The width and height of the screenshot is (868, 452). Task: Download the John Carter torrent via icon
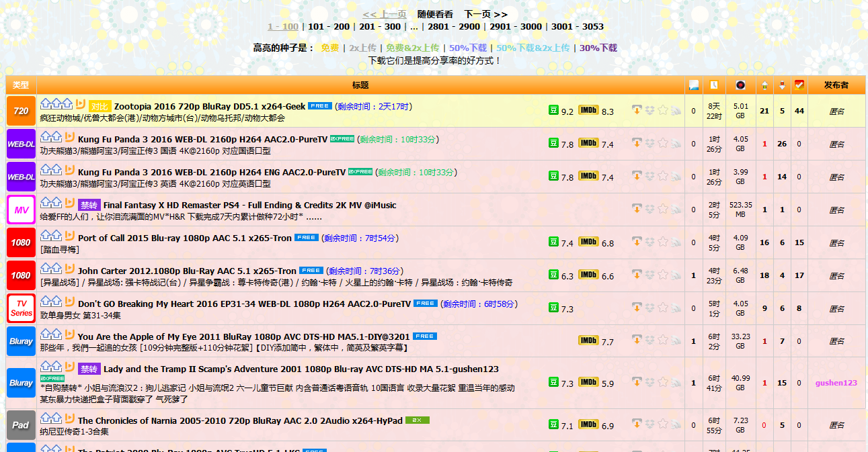click(637, 275)
